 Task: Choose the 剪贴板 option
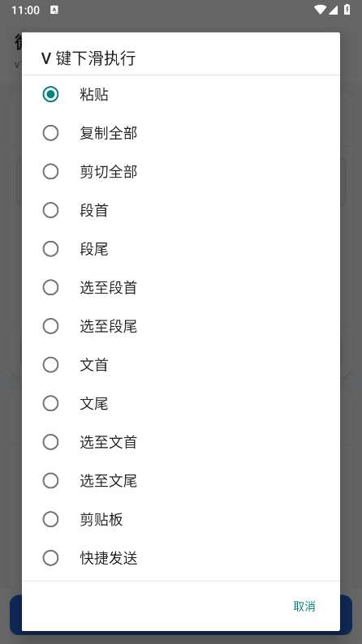tap(181, 519)
